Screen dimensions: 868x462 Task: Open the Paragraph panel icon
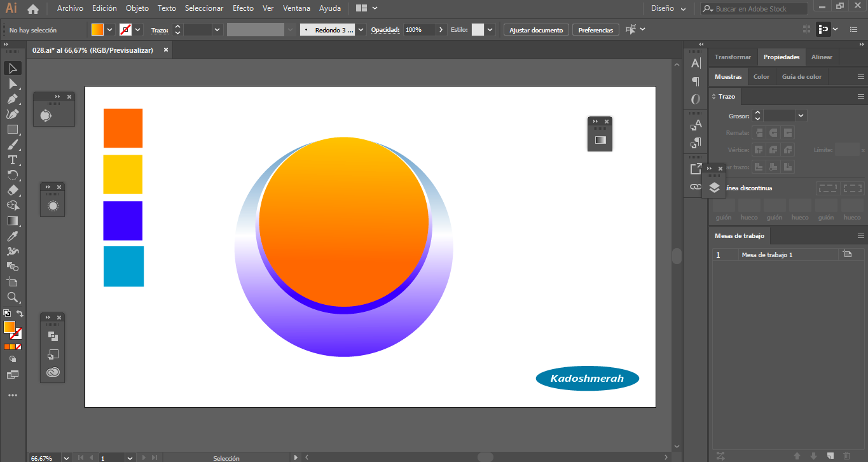coord(696,81)
